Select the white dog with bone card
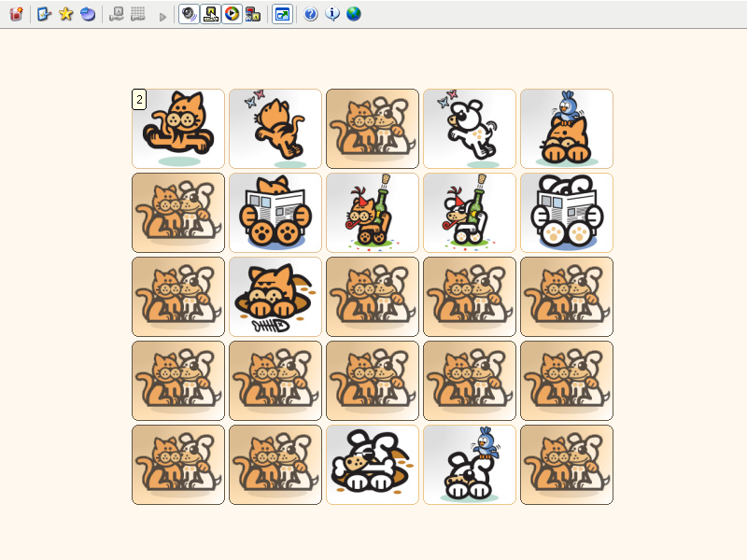This screenshot has height=560, width=747. (373, 465)
